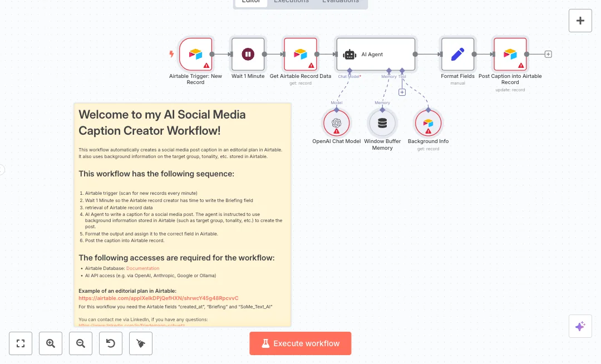This screenshot has width=601, height=364.
Task: Select the Post Caption into Airtable Record node
Action: (x=510, y=54)
